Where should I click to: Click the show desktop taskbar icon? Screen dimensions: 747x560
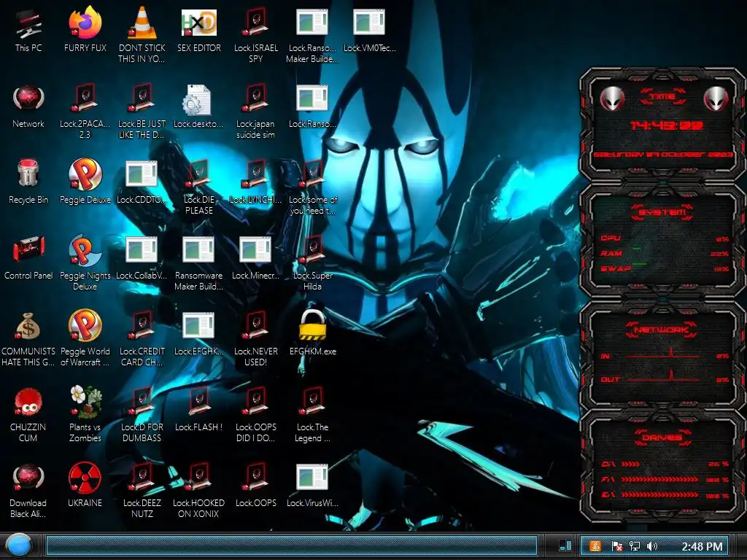565,545
